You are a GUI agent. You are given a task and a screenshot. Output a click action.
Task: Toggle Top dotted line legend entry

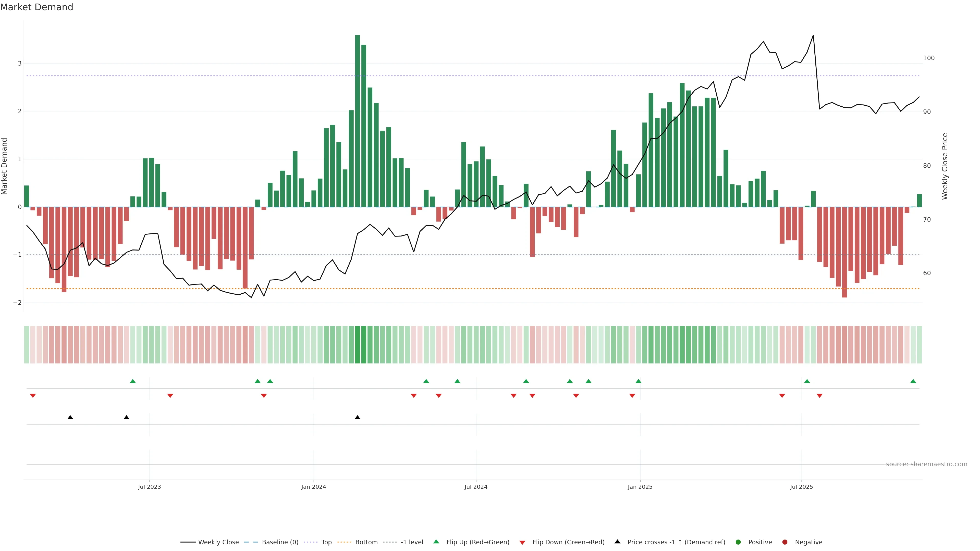tap(326, 542)
